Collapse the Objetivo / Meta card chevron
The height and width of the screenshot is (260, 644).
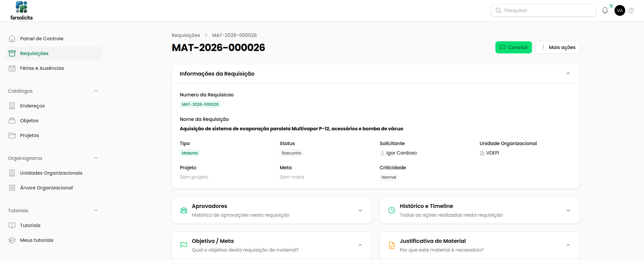tap(360, 245)
